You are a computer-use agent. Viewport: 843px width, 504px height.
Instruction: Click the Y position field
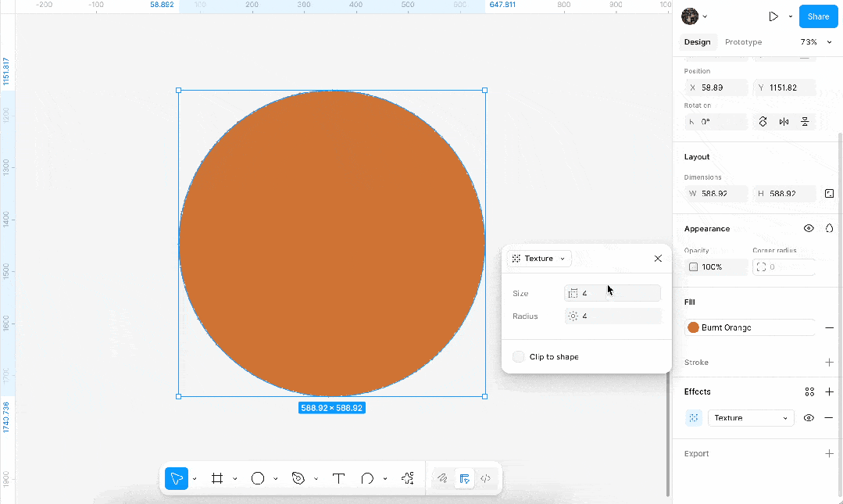784,88
